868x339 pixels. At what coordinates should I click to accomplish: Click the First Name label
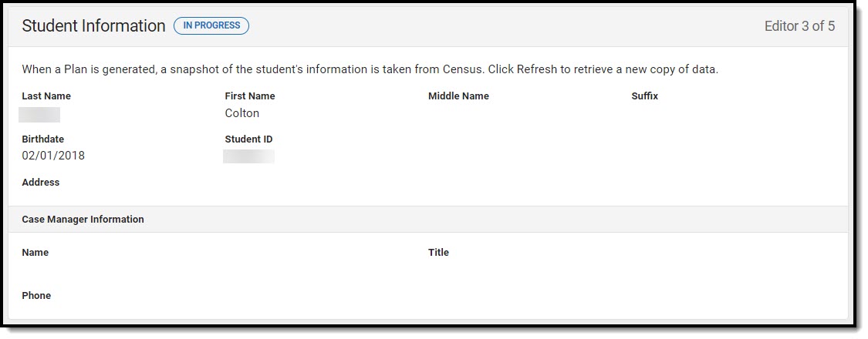(x=250, y=96)
